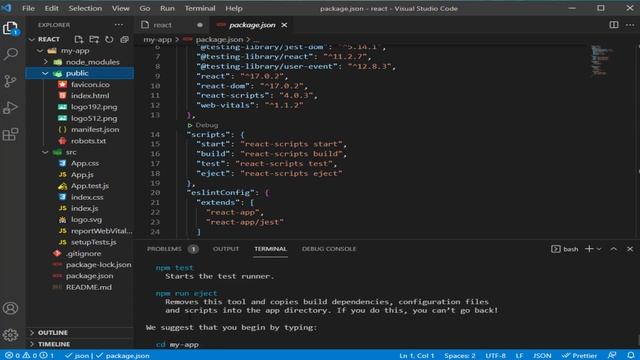Image resolution: width=640 pixels, height=360 pixels.
Task: Open Manage gear settings menu
Action: click(x=10, y=335)
